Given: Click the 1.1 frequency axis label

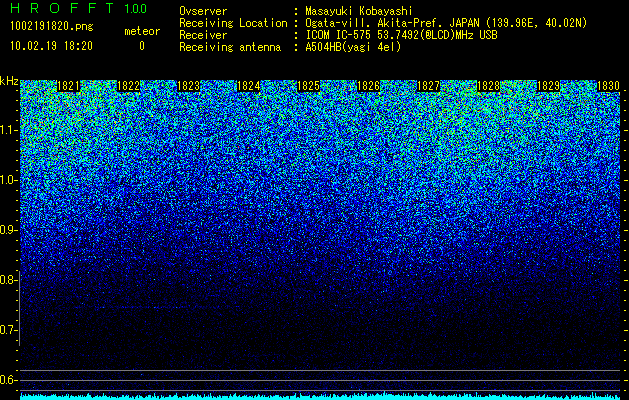Looking at the screenshot, I should pos(8,130).
